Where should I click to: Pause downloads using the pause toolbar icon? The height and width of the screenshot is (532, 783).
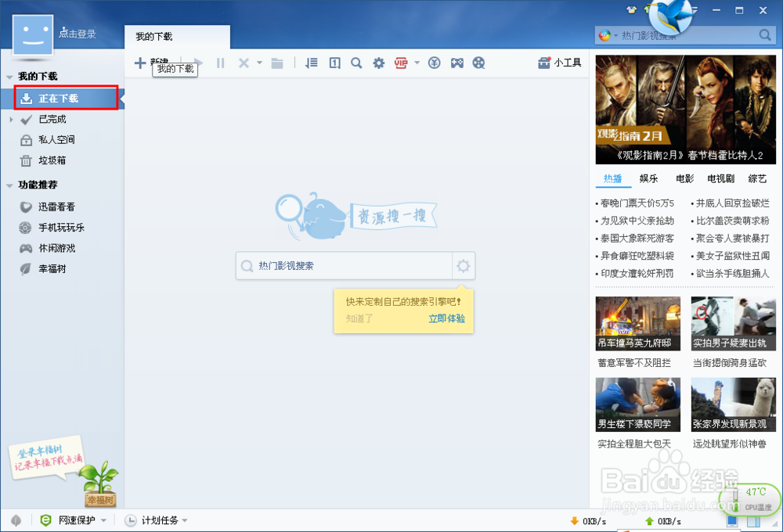coord(219,63)
